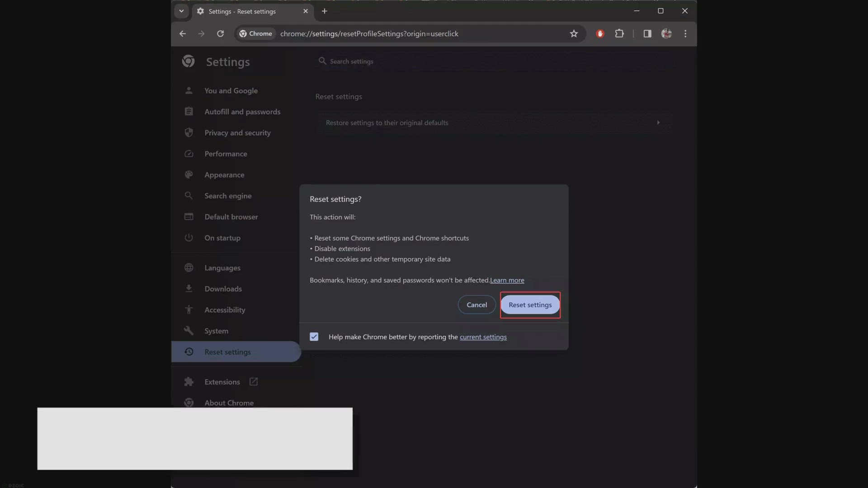Screen dimensions: 868x488
Task: Click the gauge icon for Performance
Action: point(189,154)
